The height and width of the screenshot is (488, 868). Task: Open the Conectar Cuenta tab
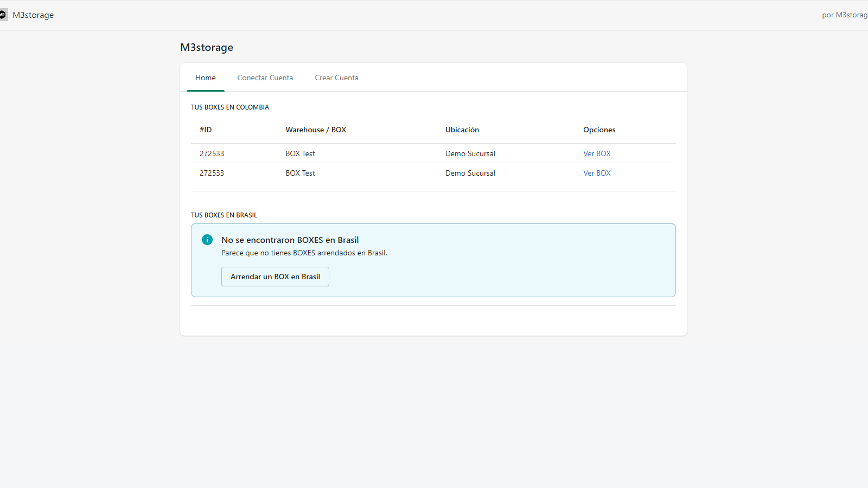click(265, 78)
